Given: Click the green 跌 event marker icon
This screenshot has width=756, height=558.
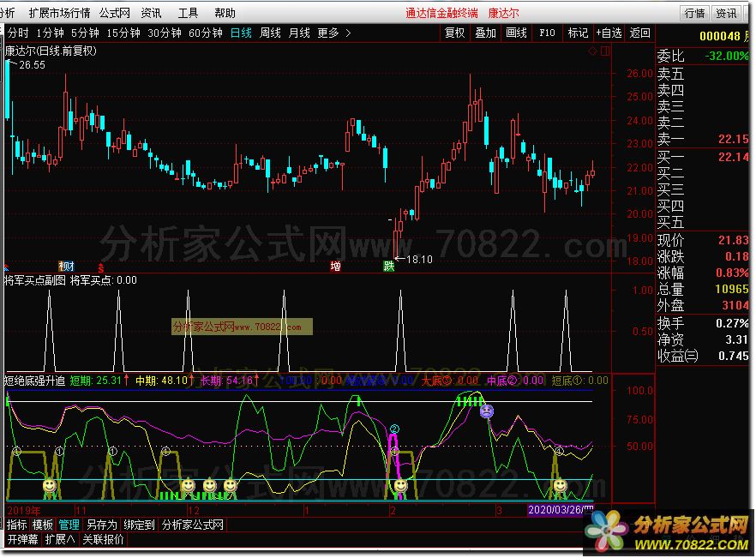Looking at the screenshot, I should pos(388,266).
